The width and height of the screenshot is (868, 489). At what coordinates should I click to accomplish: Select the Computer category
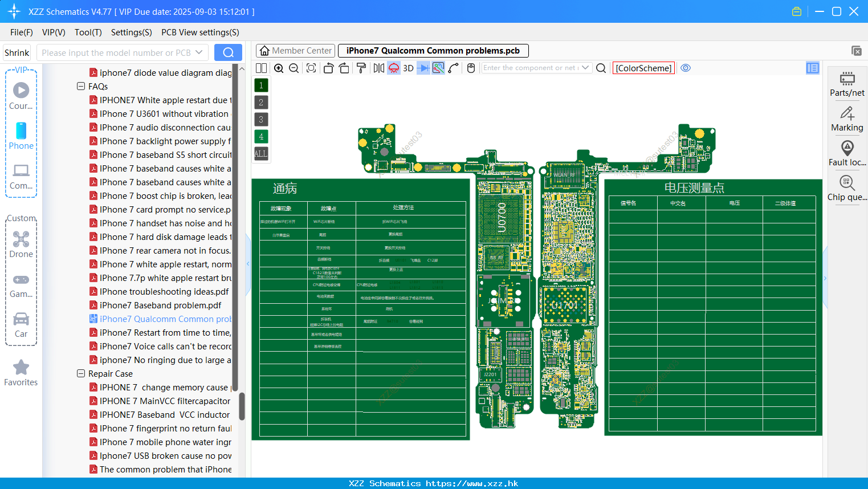[x=21, y=177]
